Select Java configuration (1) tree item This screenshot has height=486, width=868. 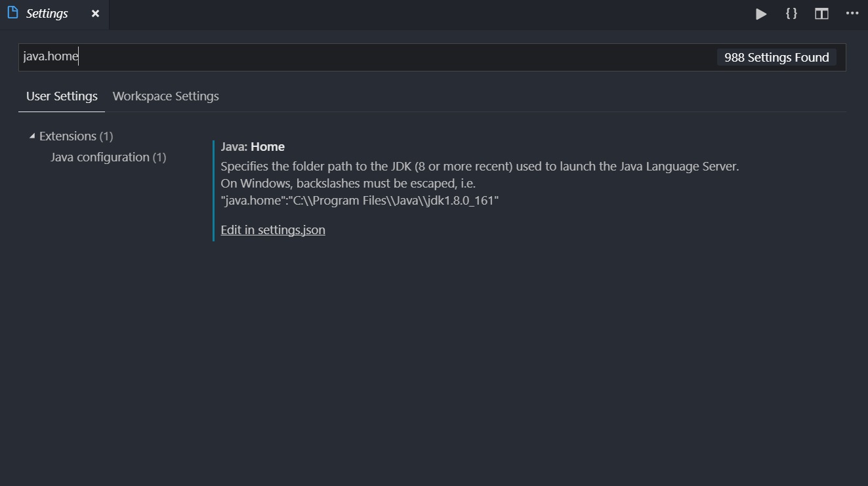coord(108,157)
